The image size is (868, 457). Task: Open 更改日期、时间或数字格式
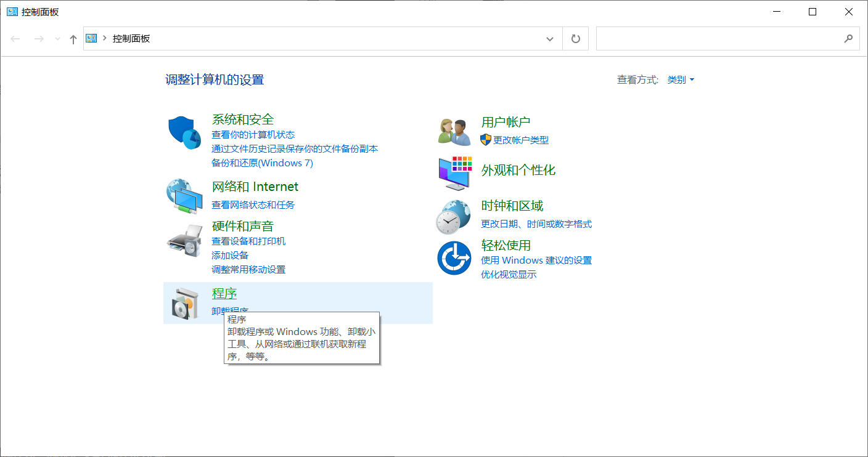click(537, 224)
